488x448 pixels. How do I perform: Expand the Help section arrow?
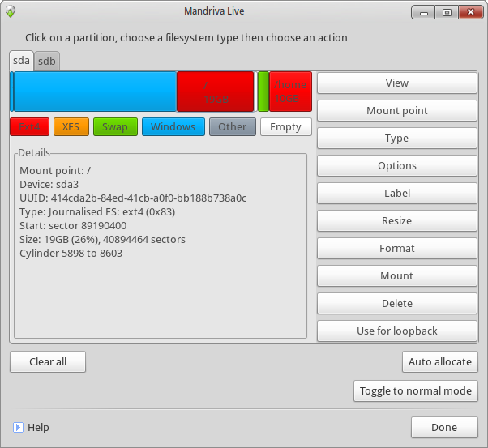[18, 428]
